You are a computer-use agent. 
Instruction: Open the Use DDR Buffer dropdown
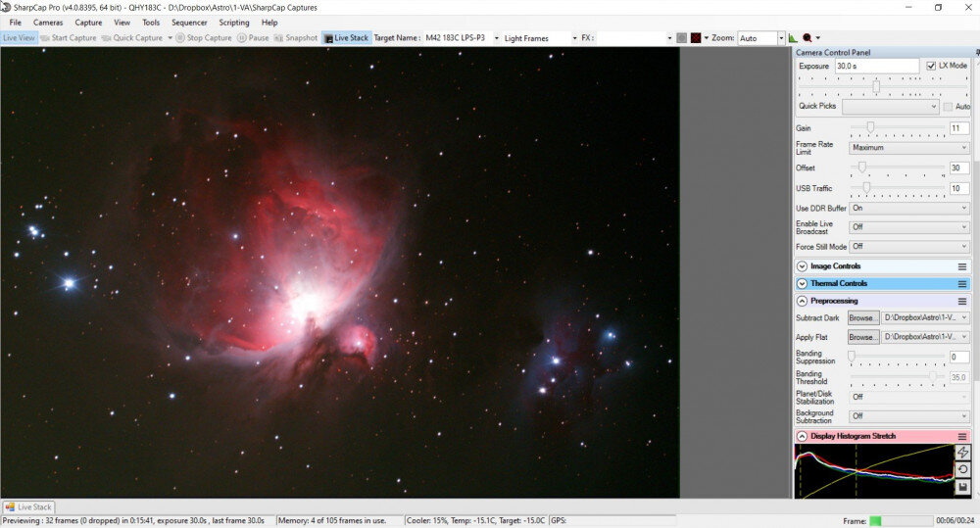coord(908,208)
